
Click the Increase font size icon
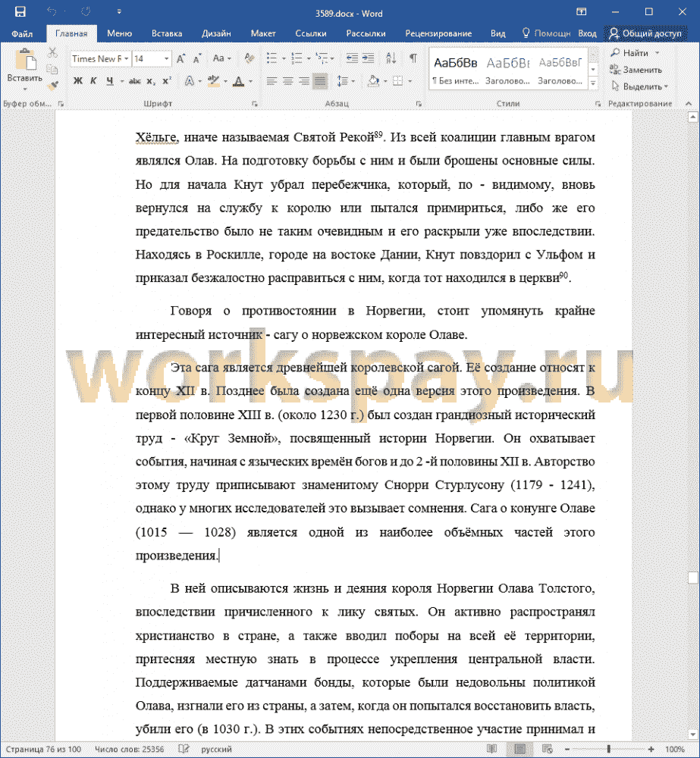[181, 58]
